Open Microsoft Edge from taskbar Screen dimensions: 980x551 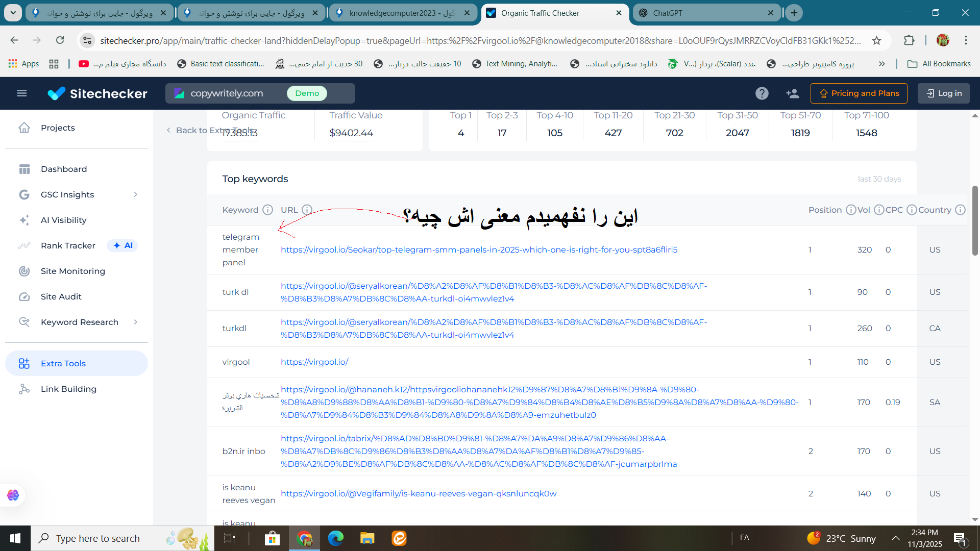coord(335,538)
